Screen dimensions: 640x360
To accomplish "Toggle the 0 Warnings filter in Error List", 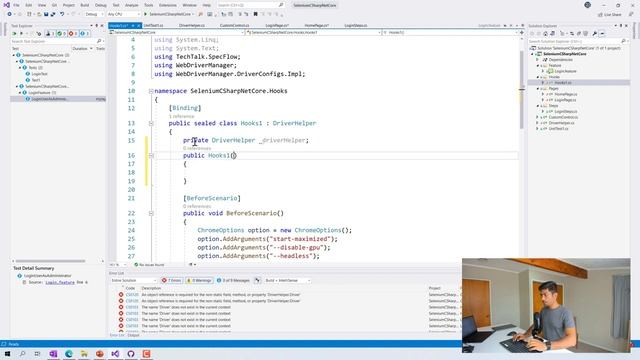I will (199, 280).
